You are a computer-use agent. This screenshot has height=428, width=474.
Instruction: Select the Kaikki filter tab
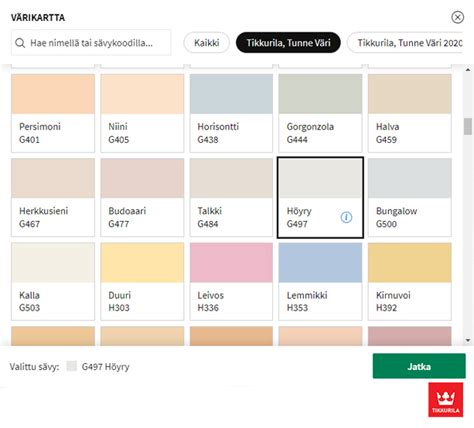point(206,43)
